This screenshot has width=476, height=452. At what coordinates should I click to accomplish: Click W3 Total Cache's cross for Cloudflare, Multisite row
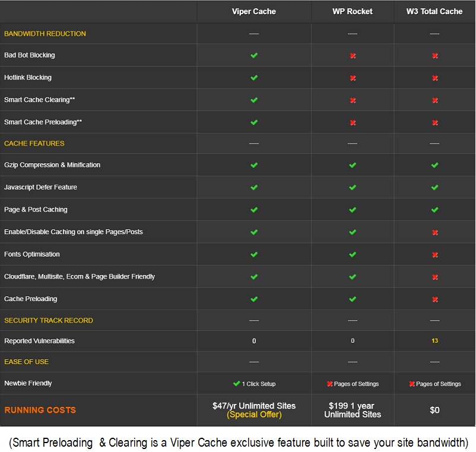tap(435, 277)
